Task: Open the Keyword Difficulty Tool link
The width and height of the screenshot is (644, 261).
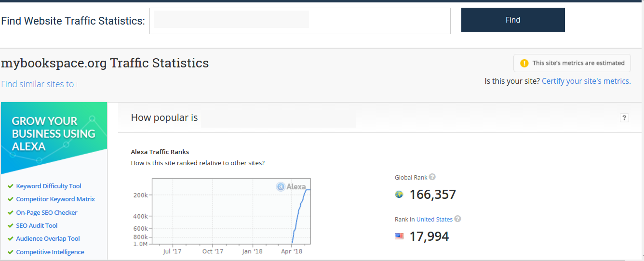Action: (49, 186)
